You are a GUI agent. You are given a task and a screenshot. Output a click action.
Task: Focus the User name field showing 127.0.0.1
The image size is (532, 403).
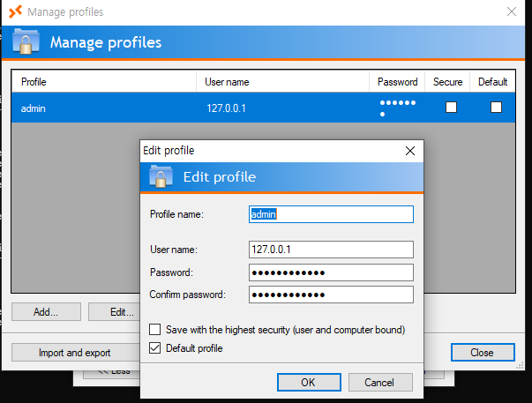[331, 250]
